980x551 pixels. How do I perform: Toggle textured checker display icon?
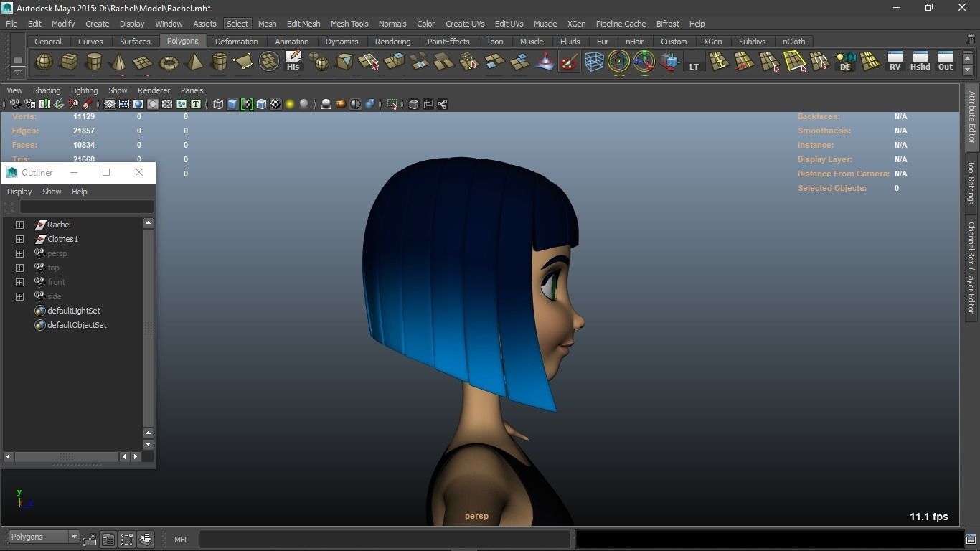click(275, 104)
